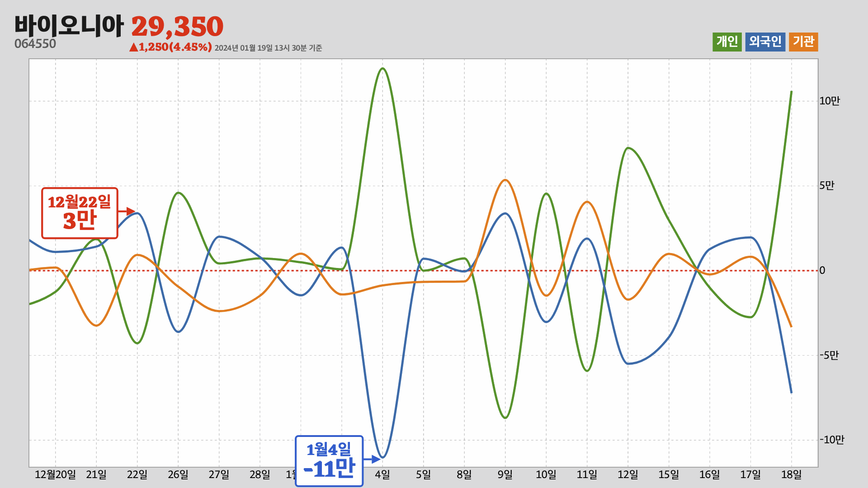Click the 22일 x-axis label

(x=137, y=475)
